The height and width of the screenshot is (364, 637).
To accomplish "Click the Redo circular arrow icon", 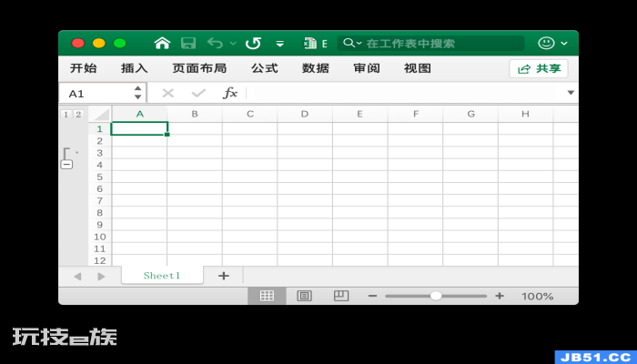I will 253,43.
